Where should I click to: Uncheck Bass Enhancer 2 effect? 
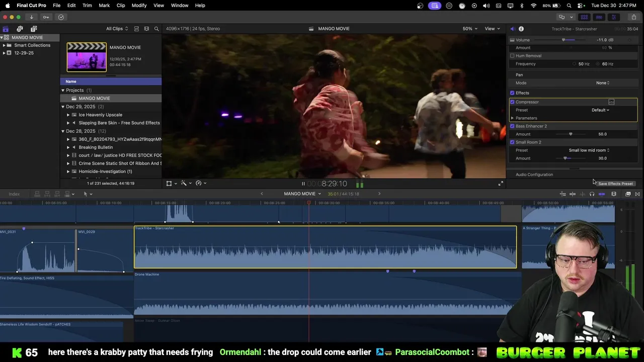(x=512, y=126)
